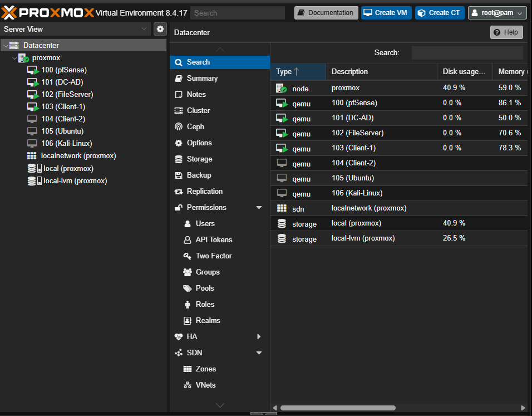Click the running VM icon for 100 (pfSense)

click(33, 70)
